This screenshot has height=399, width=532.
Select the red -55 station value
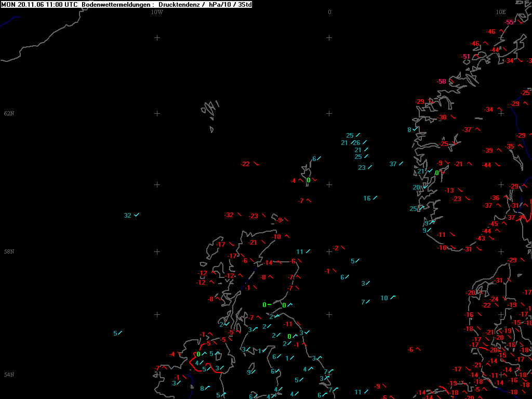tap(510, 22)
